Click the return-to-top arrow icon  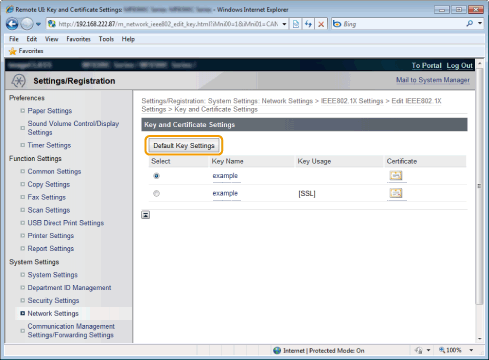145,215
